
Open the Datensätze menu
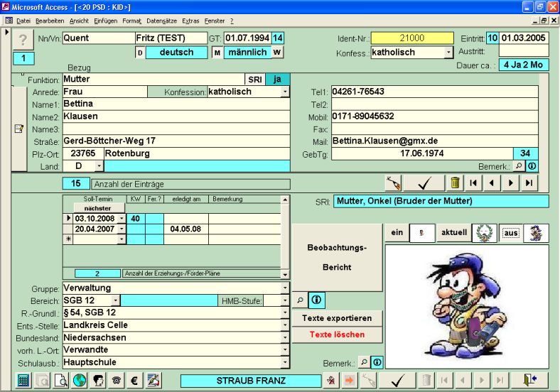tap(161, 21)
